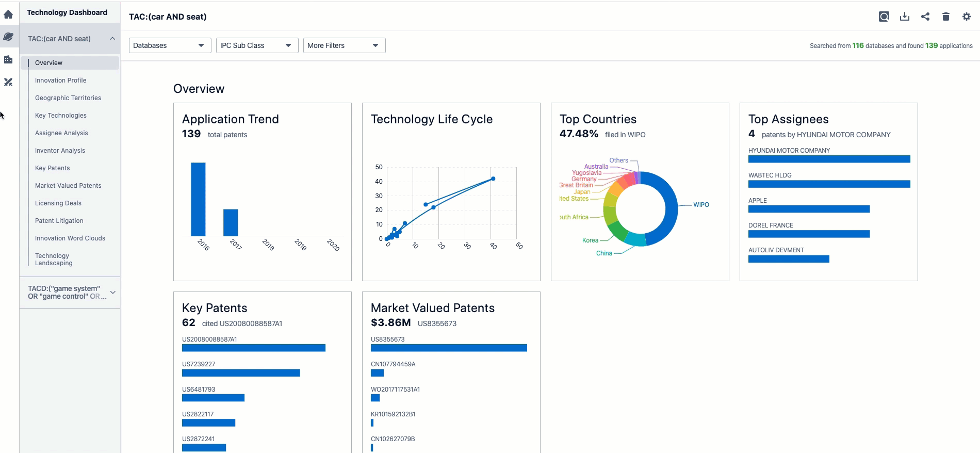Expand the TACD game system search section
Image resolution: width=980 pixels, height=453 pixels.
pyautogui.click(x=112, y=293)
